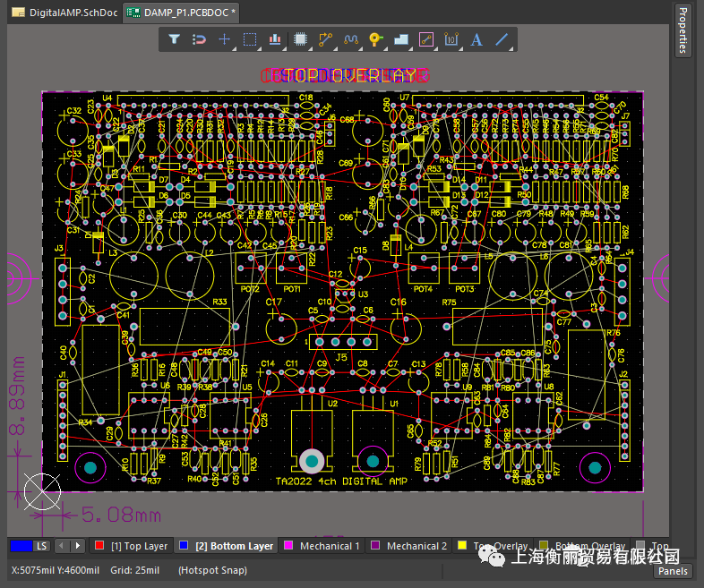The height and width of the screenshot is (588, 704).
Task: Switch to the [1] Top Layer tab
Action: click(x=131, y=546)
